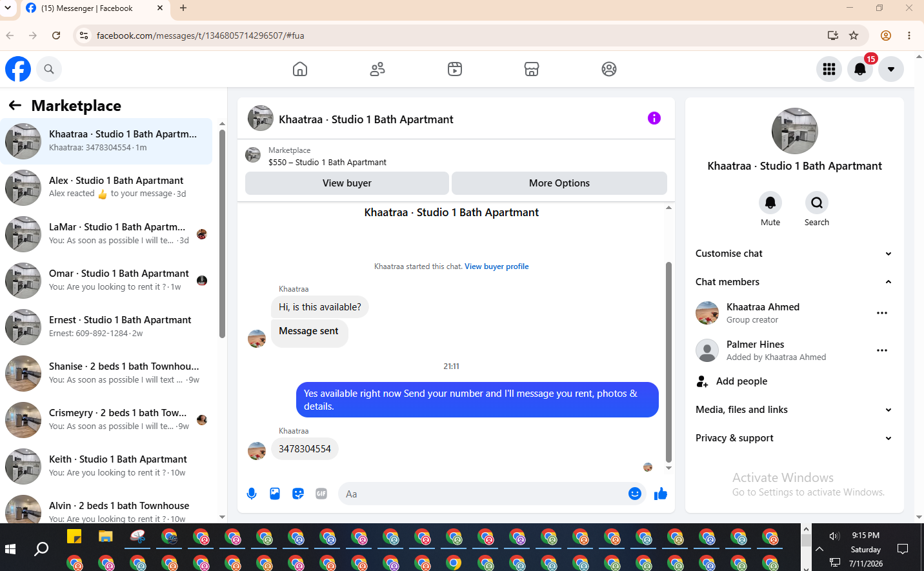Expand the Privacy & support section
Image resolution: width=924 pixels, height=571 pixels.
tap(794, 438)
